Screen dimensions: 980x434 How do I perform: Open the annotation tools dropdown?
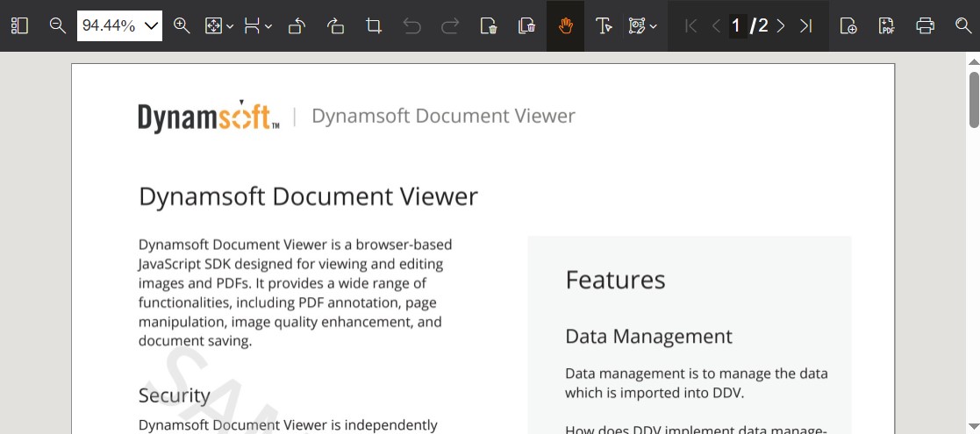643,26
